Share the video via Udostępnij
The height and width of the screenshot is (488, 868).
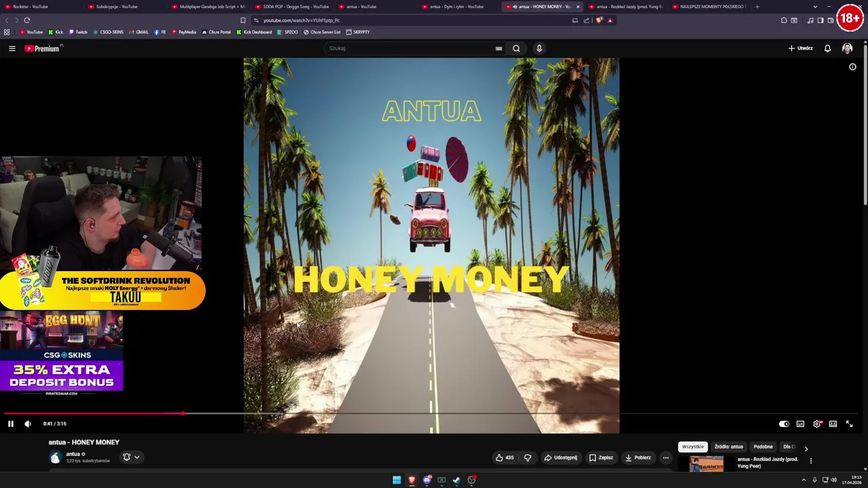[x=561, y=457]
